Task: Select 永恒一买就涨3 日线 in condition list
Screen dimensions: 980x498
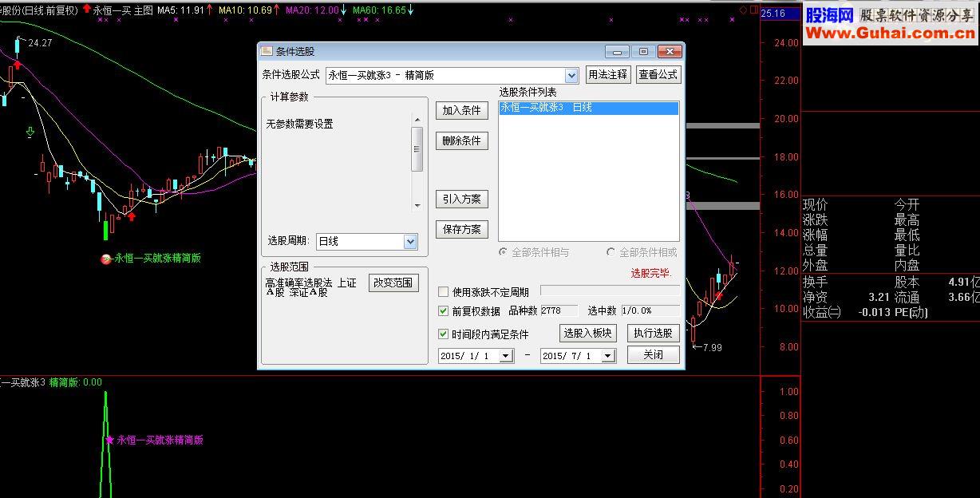Action: tap(589, 108)
